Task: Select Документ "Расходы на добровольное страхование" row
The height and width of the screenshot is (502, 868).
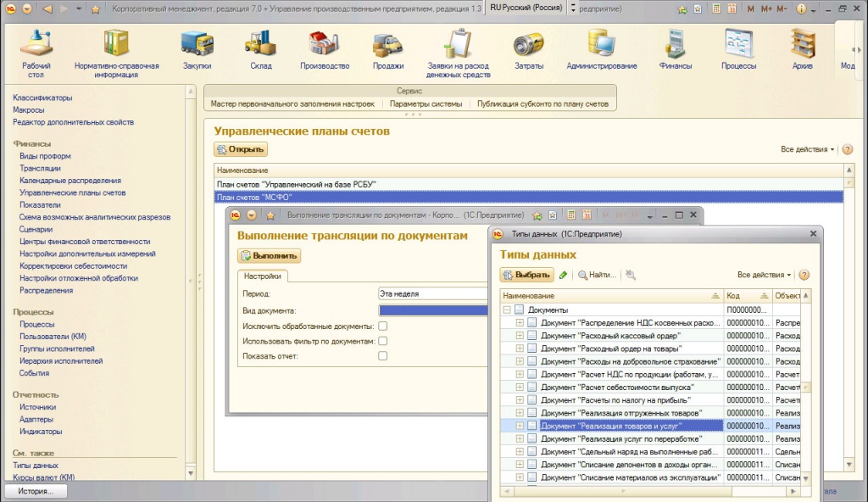Action: pyautogui.click(x=650, y=361)
